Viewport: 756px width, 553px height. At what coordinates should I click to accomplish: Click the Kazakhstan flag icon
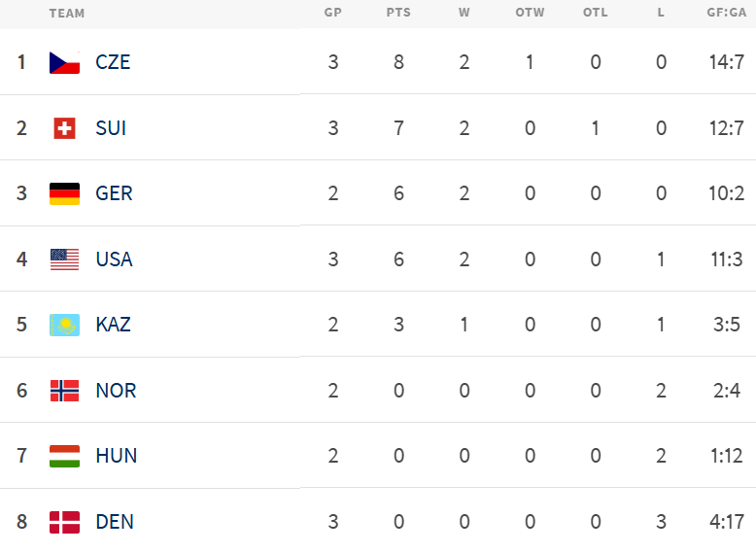point(64,325)
